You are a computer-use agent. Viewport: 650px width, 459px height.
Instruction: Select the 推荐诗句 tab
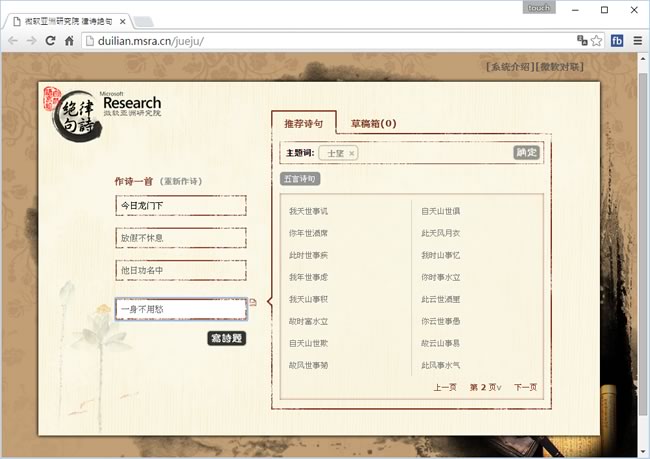pos(303,124)
